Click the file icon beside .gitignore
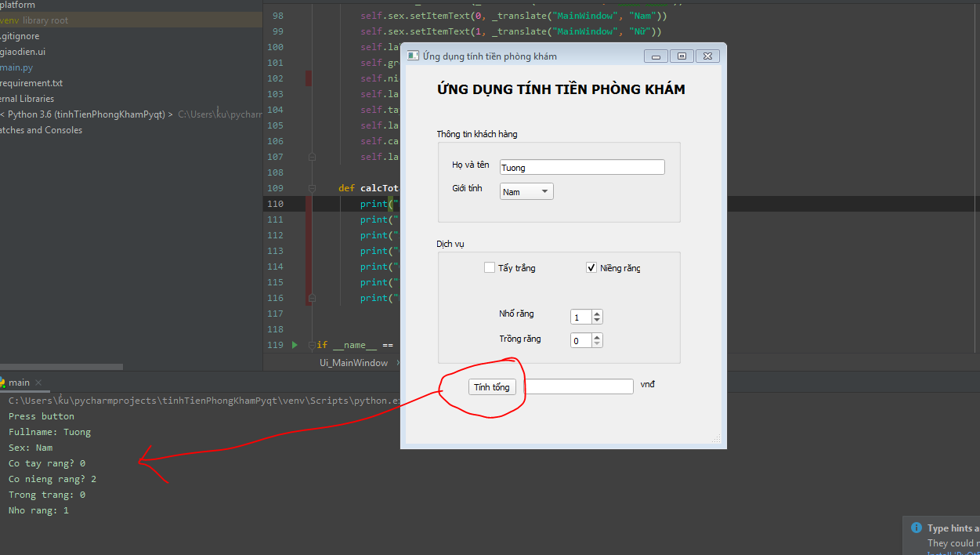 (2, 36)
